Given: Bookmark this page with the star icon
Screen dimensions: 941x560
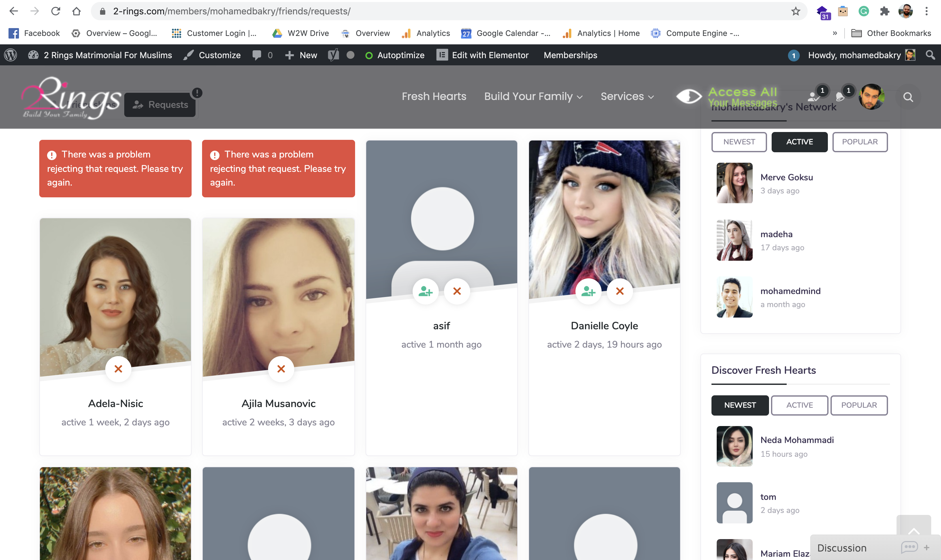Looking at the screenshot, I should tap(796, 11).
